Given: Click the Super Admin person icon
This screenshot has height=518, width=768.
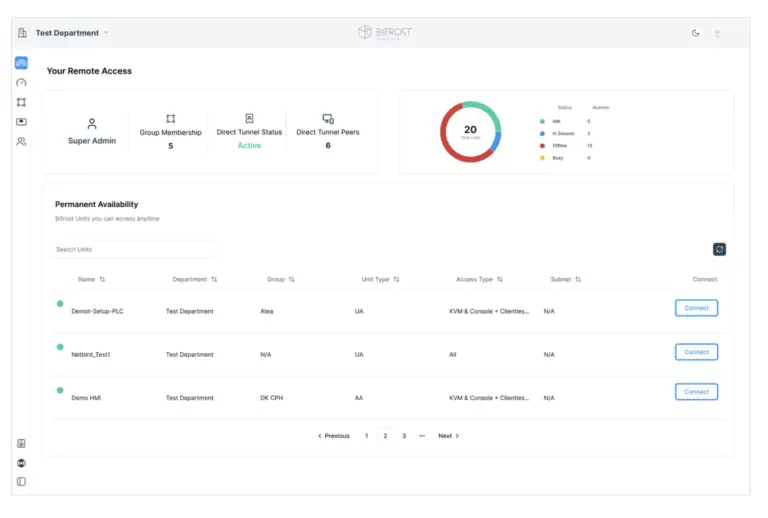Looking at the screenshot, I should pyautogui.click(x=92, y=123).
